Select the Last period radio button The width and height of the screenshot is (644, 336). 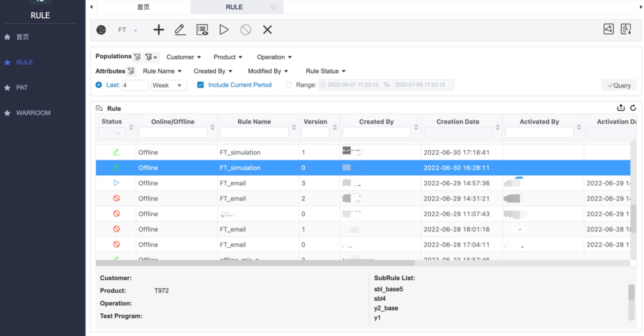(x=99, y=85)
